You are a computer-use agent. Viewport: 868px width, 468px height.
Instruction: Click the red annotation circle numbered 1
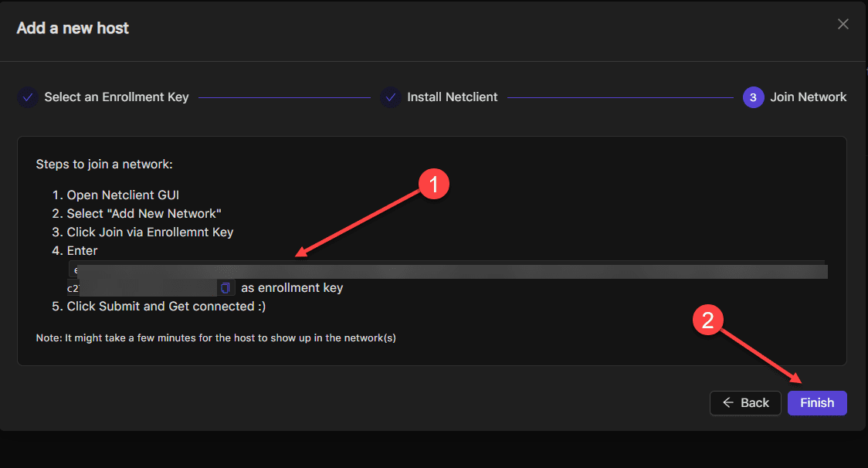point(433,185)
